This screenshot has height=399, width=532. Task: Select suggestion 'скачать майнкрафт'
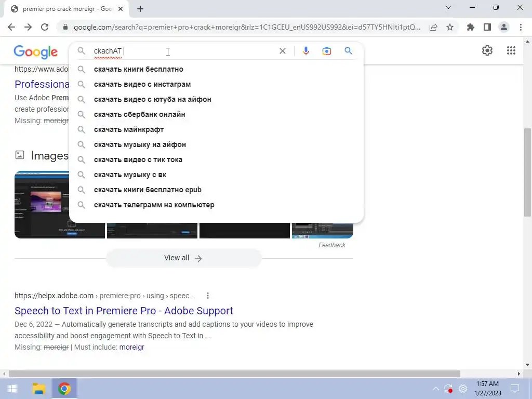[x=216, y=129]
